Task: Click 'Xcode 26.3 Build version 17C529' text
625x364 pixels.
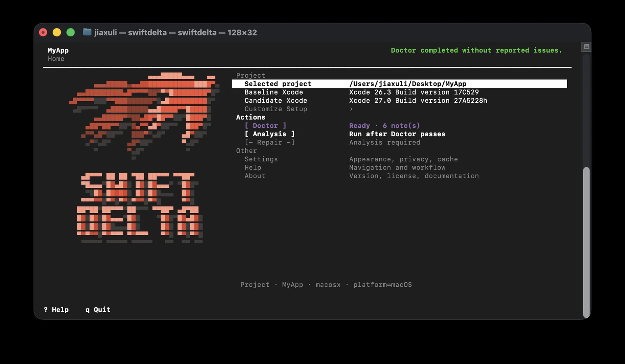Action: click(x=414, y=92)
